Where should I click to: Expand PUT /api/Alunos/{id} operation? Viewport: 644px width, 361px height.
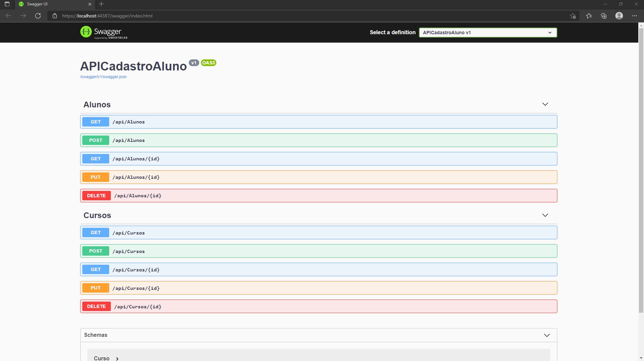pyautogui.click(x=318, y=177)
